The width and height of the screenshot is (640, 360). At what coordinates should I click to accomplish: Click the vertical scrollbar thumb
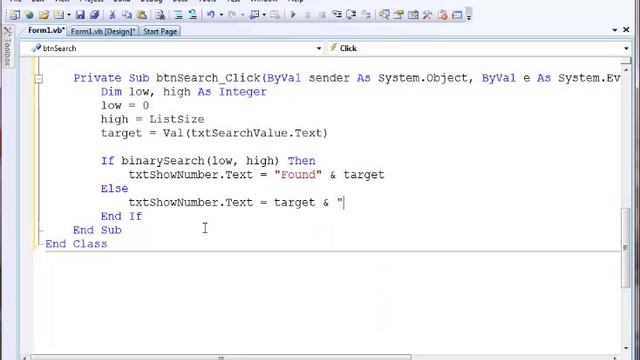coord(626,248)
